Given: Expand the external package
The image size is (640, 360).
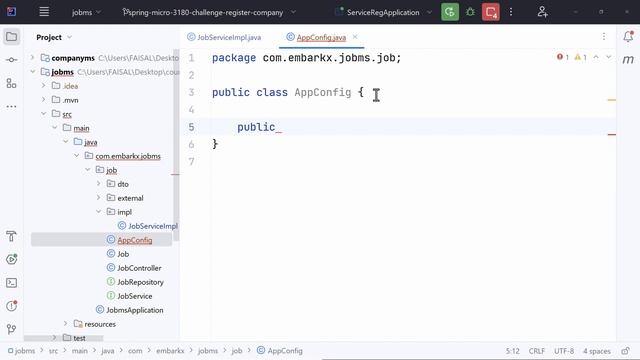Looking at the screenshot, I should 99,198.
